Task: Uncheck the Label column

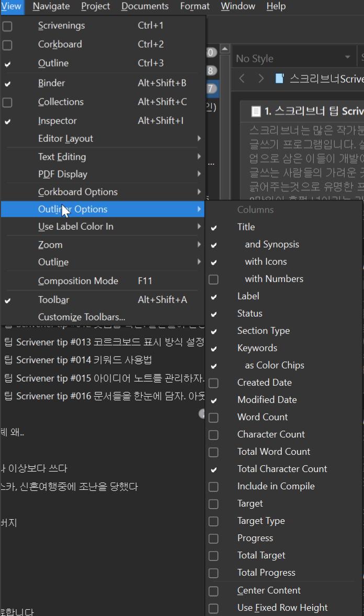Action: [x=213, y=297]
